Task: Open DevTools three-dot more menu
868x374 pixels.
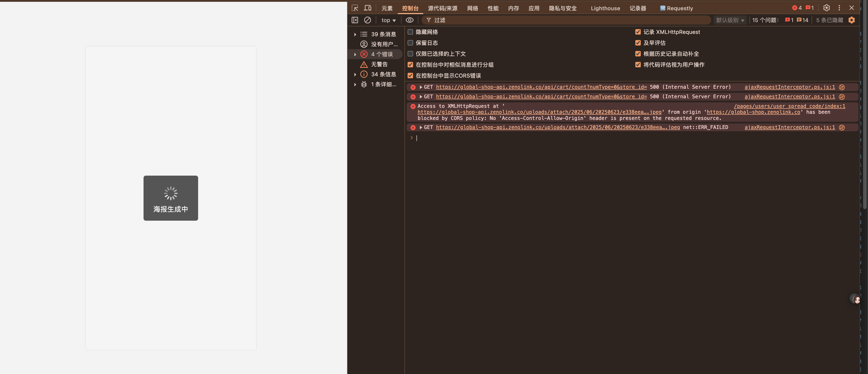Action: (839, 8)
